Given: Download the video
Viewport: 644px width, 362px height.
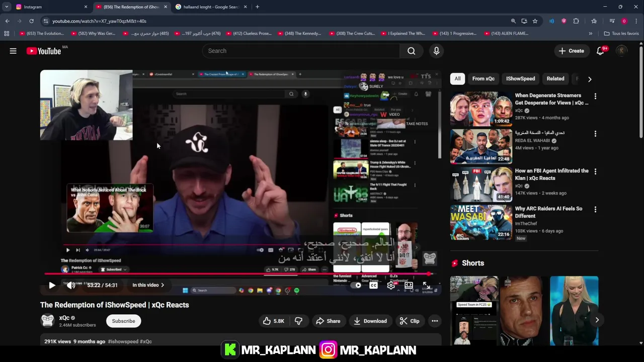Looking at the screenshot, I should point(370,321).
